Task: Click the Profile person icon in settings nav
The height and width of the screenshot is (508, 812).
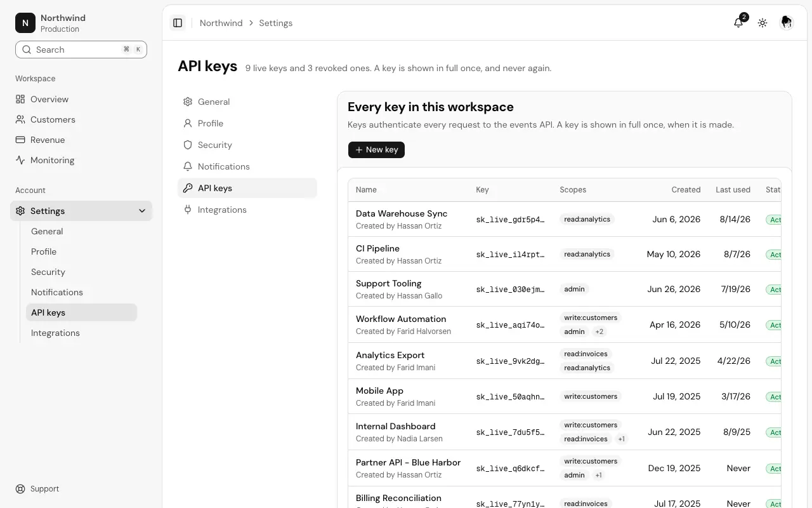Action: click(x=188, y=123)
